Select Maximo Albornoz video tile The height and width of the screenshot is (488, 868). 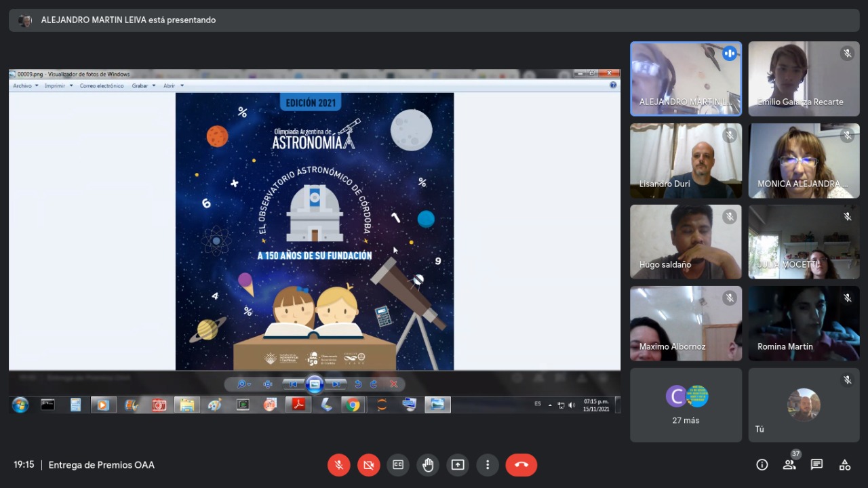coord(686,323)
